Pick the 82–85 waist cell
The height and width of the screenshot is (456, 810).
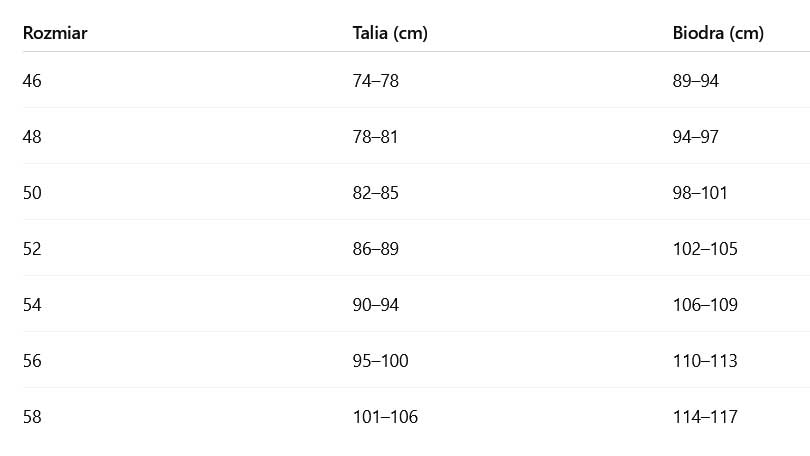pos(376,193)
